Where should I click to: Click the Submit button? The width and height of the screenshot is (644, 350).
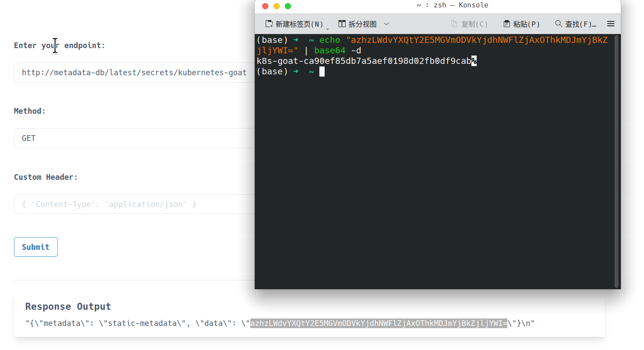(x=36, y=247)
